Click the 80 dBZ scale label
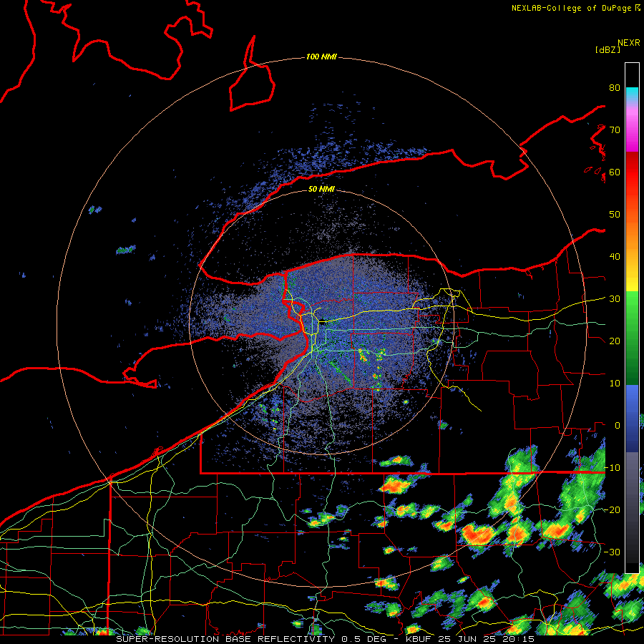Viewport: 644px width, 644px height. (x=615, y=88)
